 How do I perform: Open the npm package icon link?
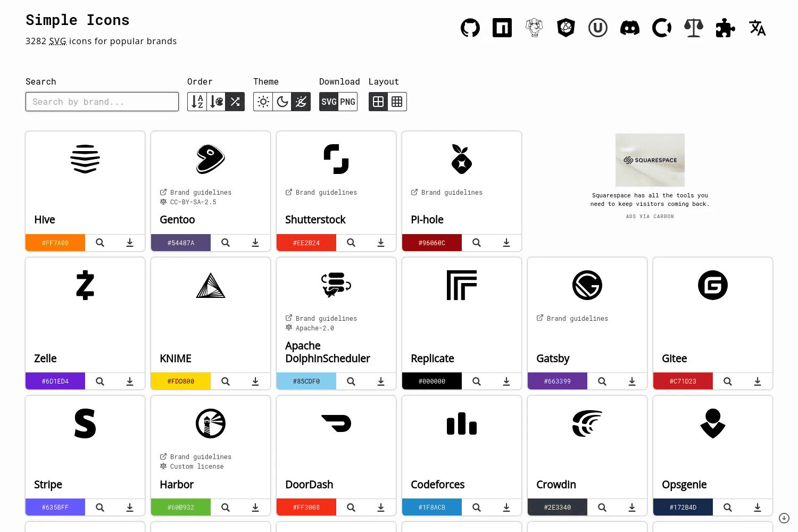[502, 28]
